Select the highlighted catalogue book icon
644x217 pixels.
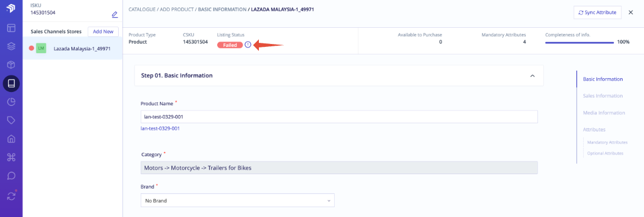tap(11, 84)
